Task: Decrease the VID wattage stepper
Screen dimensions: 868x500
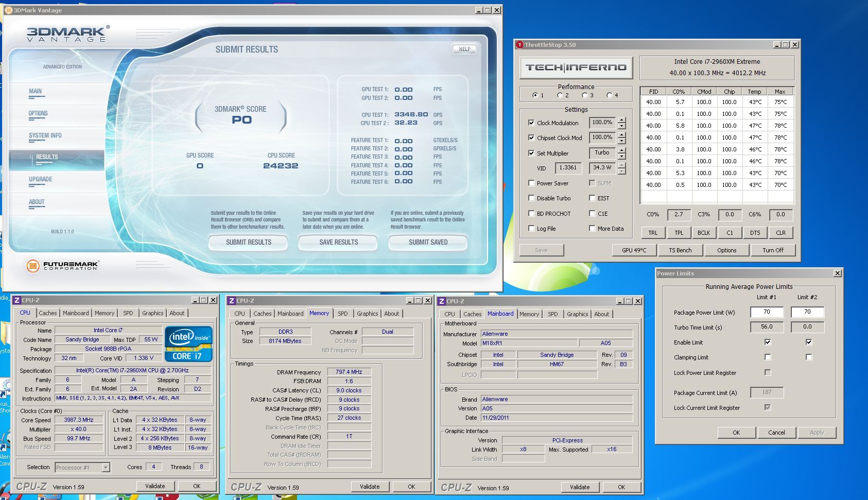Action: (622, 171)
